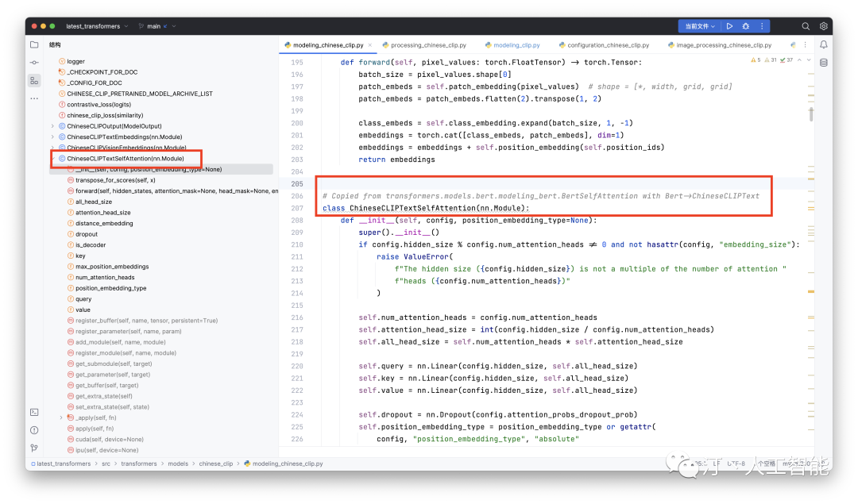Select dropout field in structure tree
Viewport: 858px width, 504px height.
(86, 234)
